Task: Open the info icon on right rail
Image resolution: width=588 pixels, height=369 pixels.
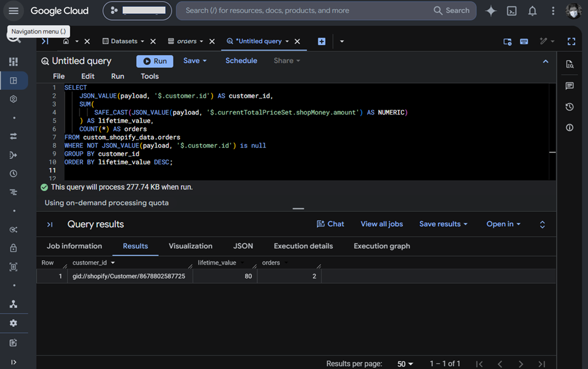Action: pyautogui.click(x=570, y=128)
